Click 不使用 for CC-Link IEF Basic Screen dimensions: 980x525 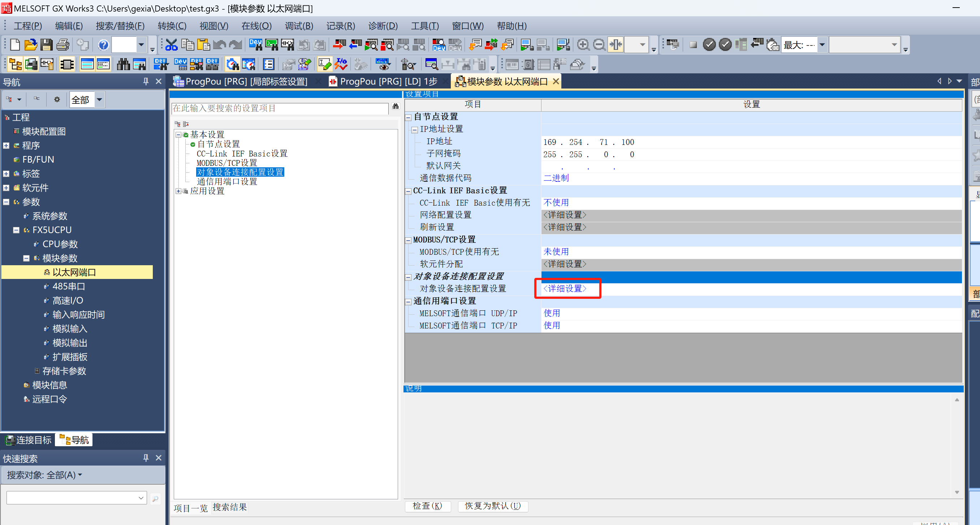(x=556, y=203)
